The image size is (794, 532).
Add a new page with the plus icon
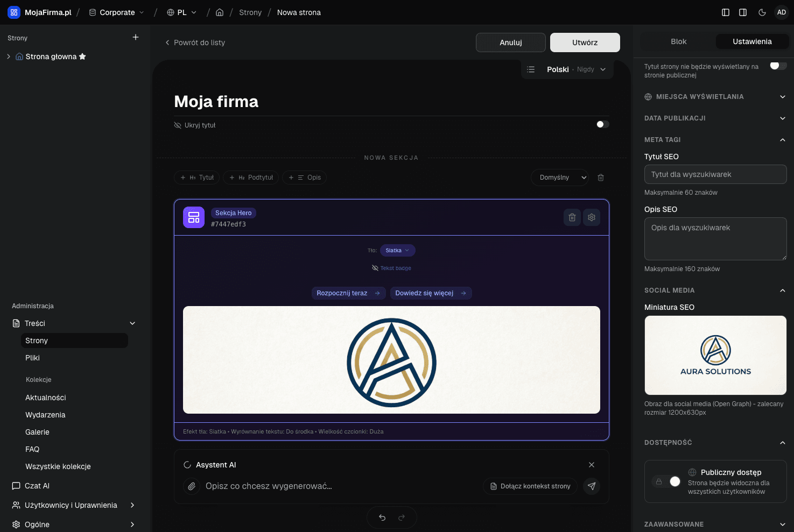tap(136, 37)
